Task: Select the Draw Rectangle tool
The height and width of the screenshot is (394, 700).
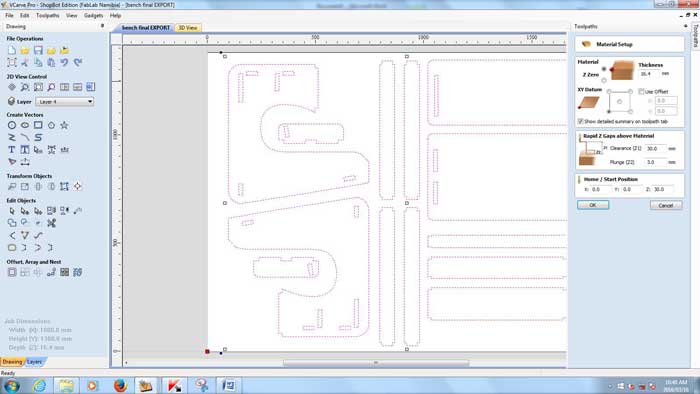Action: (38, 125)
